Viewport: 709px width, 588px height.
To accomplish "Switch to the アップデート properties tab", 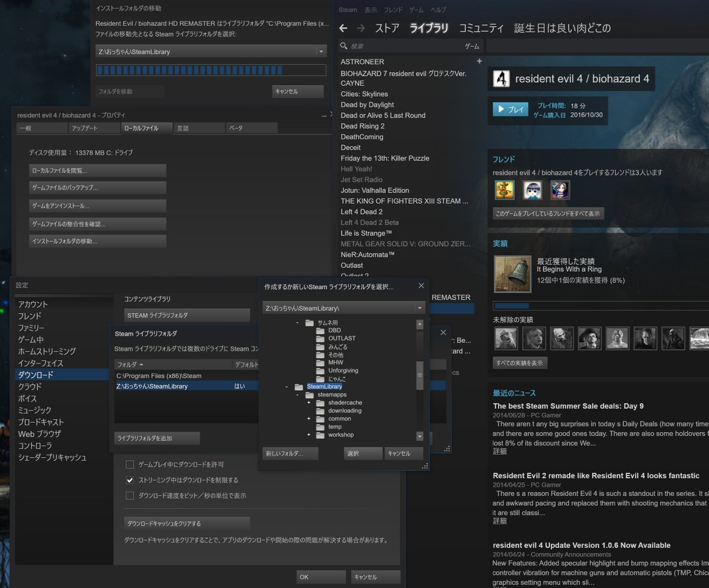I will [x=93, y=128].
